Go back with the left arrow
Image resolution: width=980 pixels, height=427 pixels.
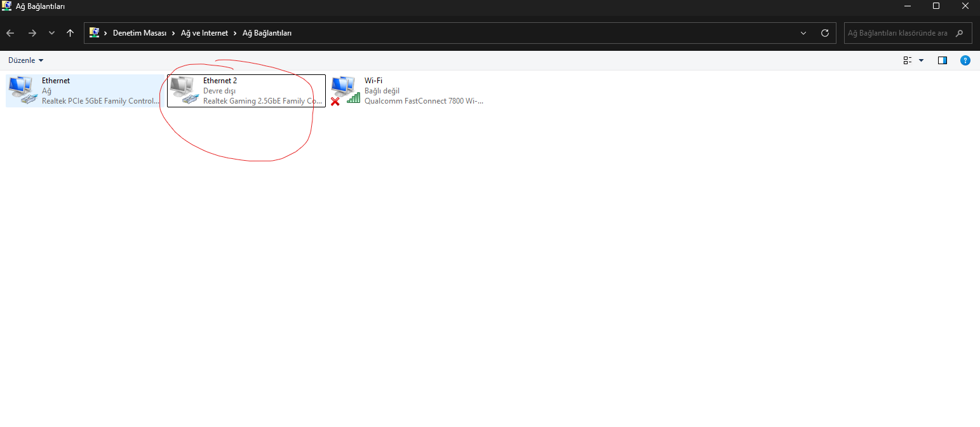point(10,33)
